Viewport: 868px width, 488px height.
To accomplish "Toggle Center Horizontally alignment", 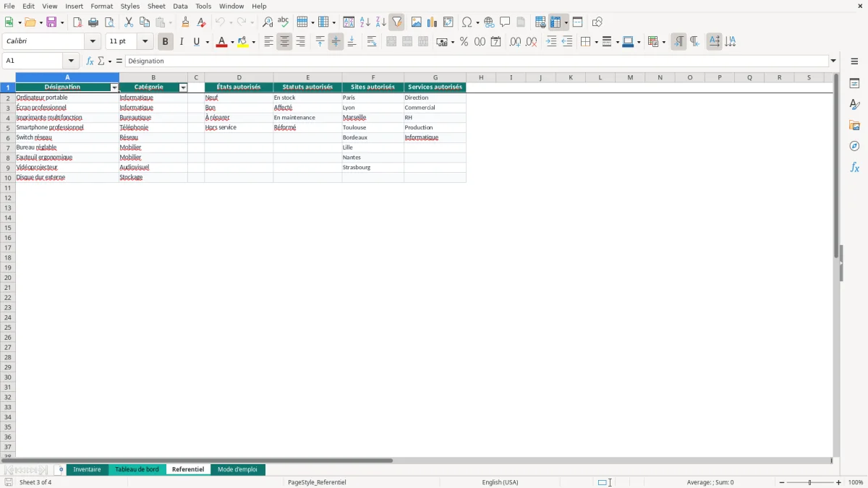I will 284,42.
